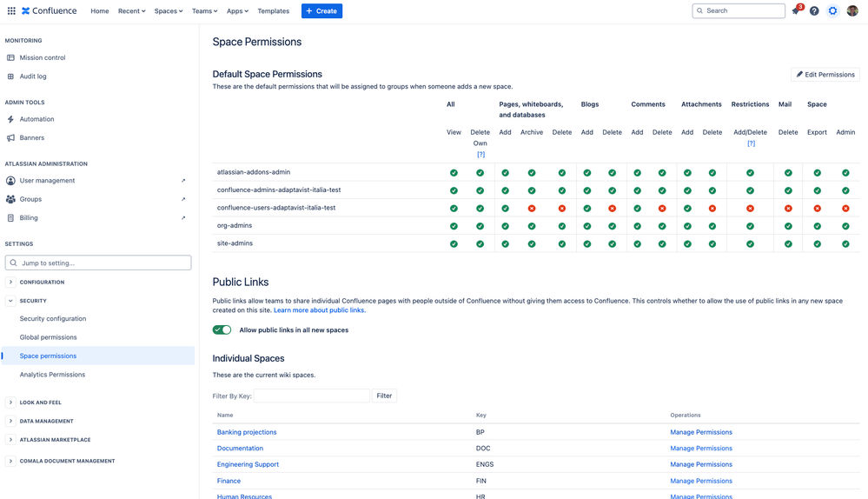
Task: Expand the Comala Document Management section
Action: click(x=10, y=461)
